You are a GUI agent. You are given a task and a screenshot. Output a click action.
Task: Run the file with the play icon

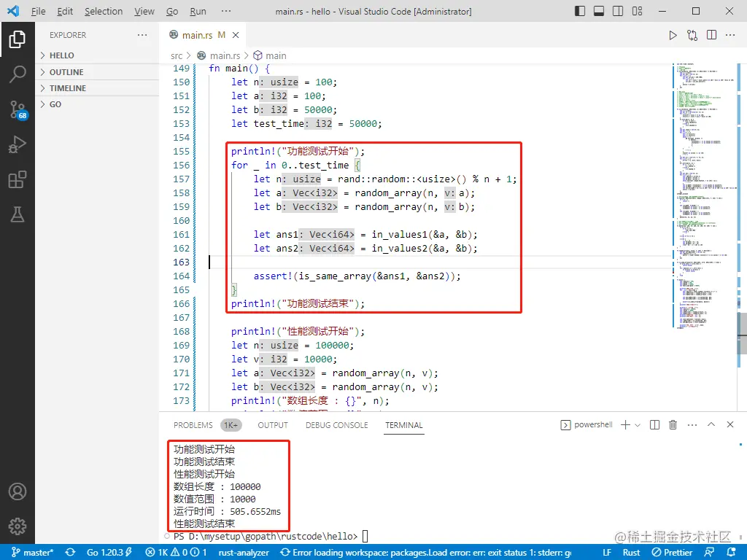pyautogui.click(x=673, y=35)
